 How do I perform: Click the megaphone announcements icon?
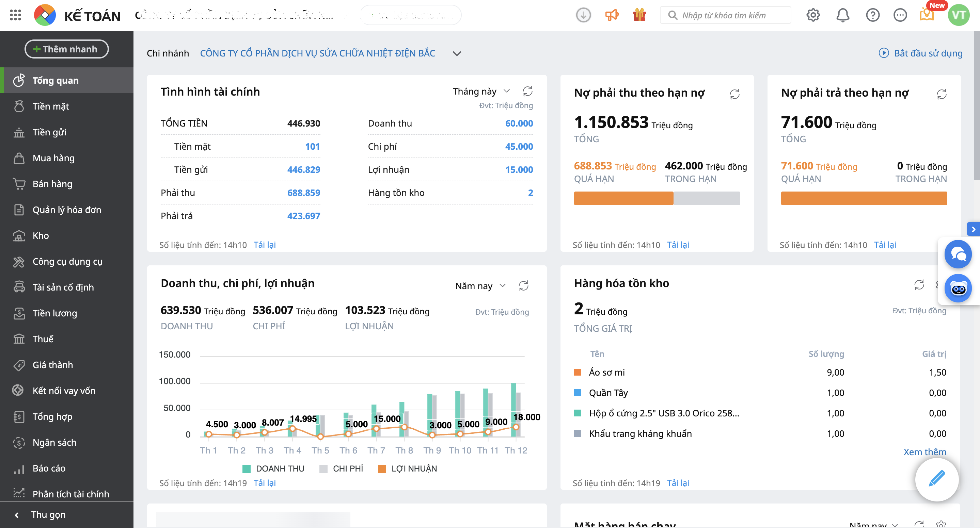[x=612, y=15]
